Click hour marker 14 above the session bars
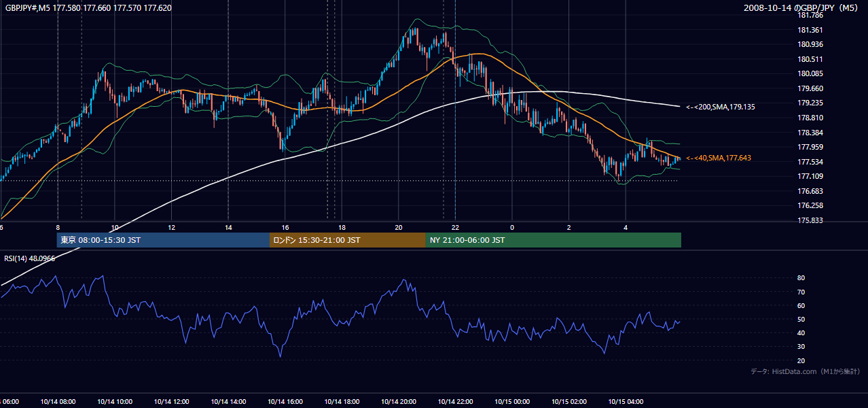 [228, 228]
